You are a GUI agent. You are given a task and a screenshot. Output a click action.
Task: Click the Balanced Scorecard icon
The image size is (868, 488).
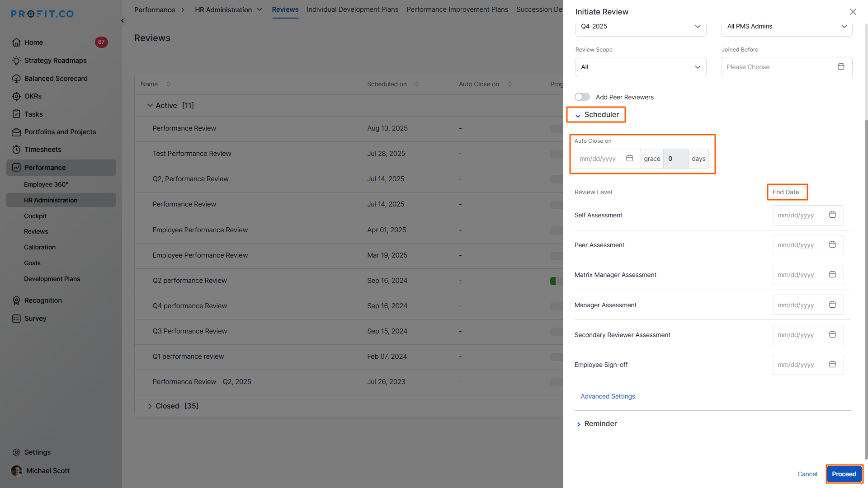(16, 79)
